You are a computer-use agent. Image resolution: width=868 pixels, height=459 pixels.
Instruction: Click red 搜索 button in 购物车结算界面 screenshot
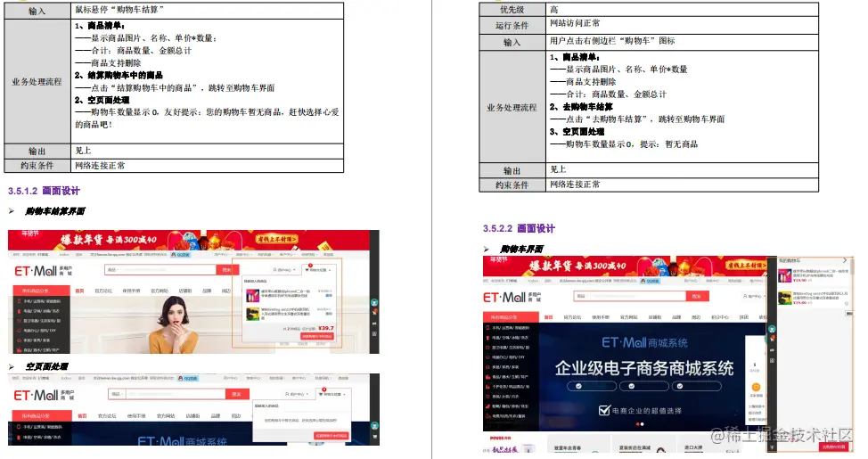[227, 270]
